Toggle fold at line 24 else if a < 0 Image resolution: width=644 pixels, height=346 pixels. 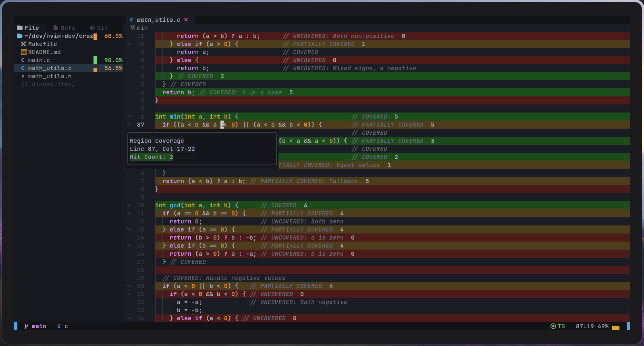pos(129,318)
